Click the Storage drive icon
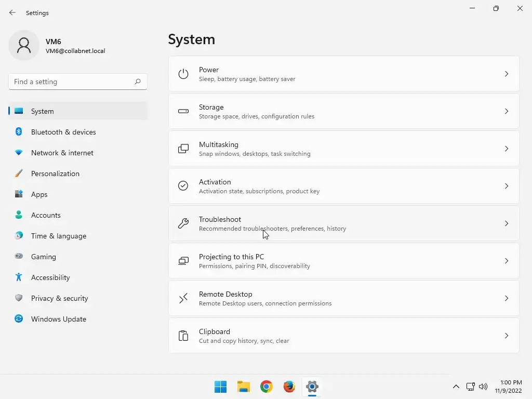The height and width of the screenshot is (399, 532). pos(183,111)
